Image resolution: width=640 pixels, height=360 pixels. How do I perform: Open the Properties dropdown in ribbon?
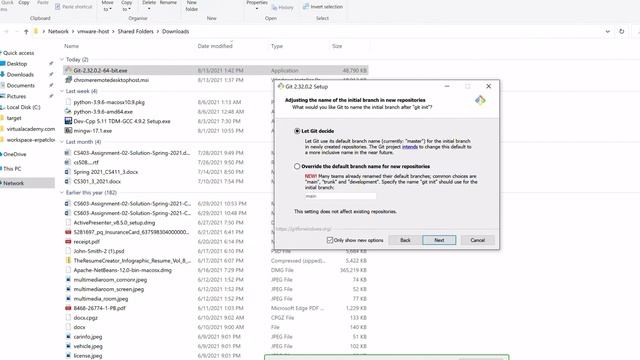coord(257,5)
